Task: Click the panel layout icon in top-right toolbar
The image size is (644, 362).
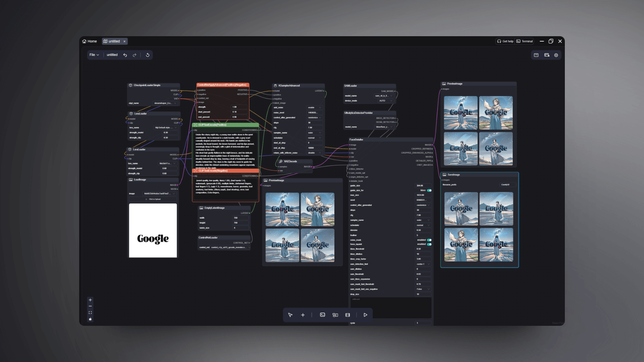Action: (x=536, y=55)
